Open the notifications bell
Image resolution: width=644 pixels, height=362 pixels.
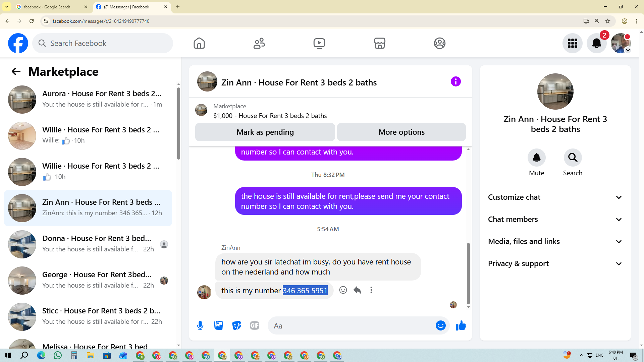[596, 43]
